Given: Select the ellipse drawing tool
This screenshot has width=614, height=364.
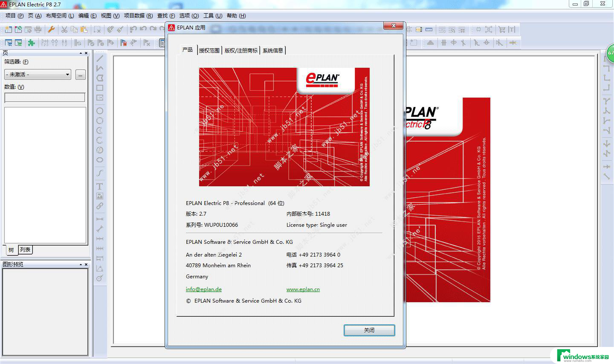Looking at the screenshot, I should point(100,160).
